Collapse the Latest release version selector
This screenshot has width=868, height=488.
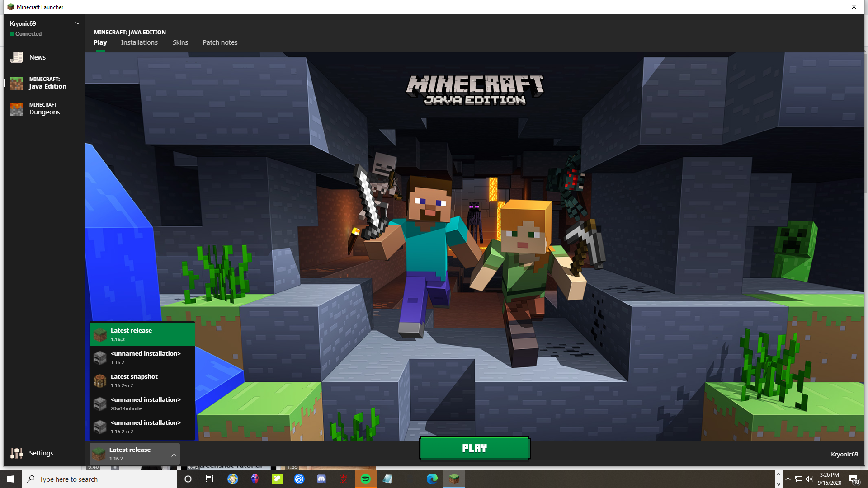pyautogui.click(x=174, y=455)
